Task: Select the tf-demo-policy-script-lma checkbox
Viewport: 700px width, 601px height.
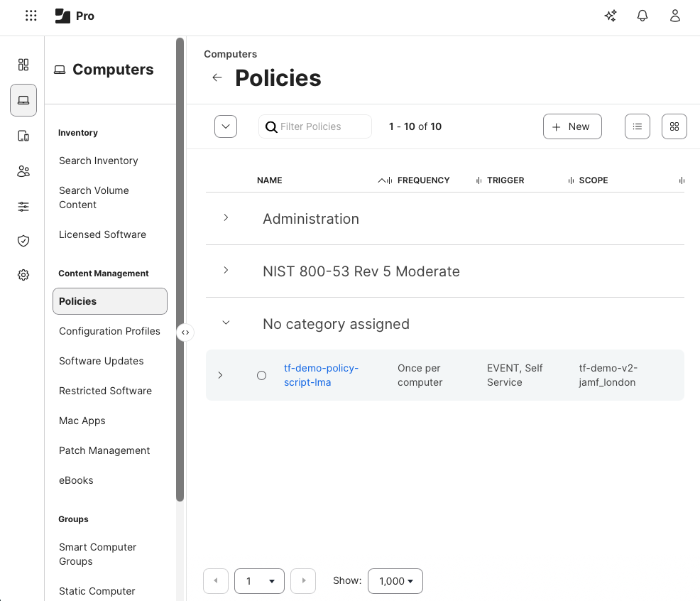Action: point(261,375)
